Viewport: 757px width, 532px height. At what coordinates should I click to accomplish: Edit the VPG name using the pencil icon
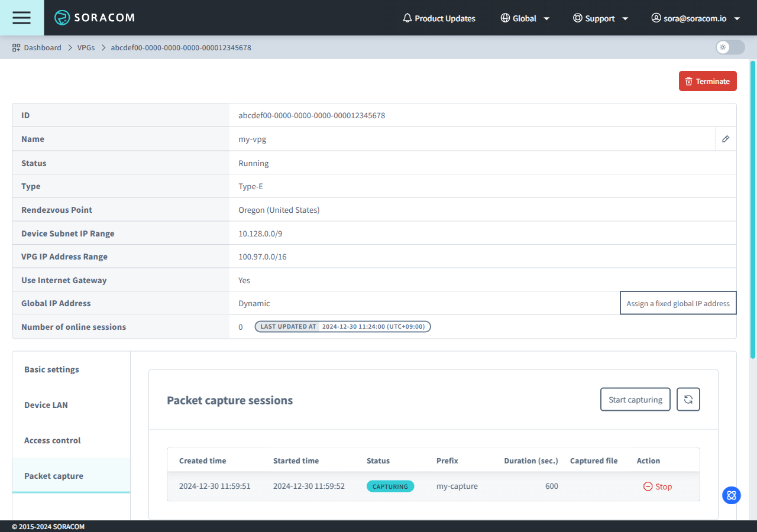(726, 139)
